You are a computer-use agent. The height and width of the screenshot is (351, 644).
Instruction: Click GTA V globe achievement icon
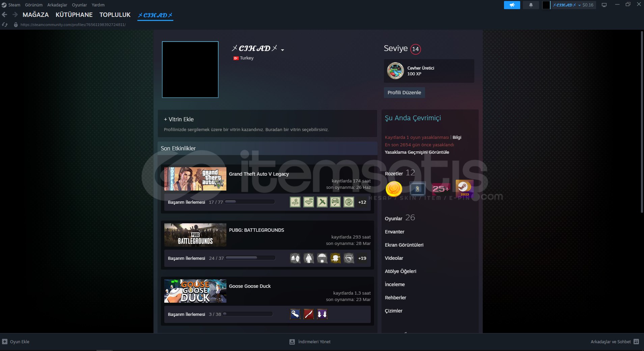[x=349, y=202]
